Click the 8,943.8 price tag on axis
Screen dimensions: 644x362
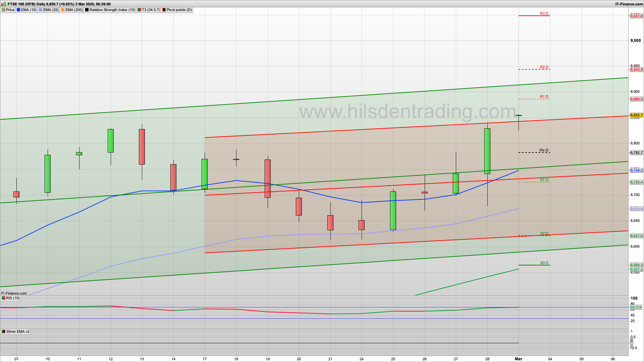click(x=636, y=70)
